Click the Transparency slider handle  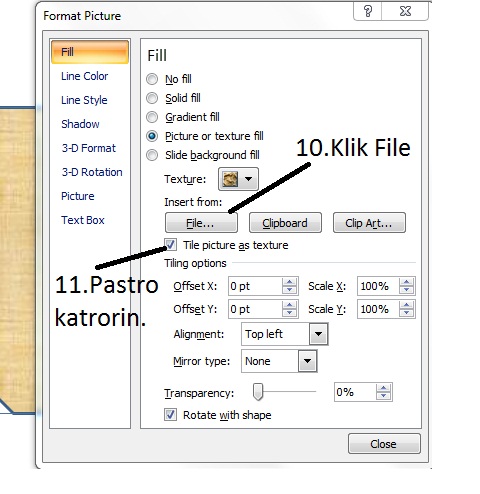(x=258, y=392)
